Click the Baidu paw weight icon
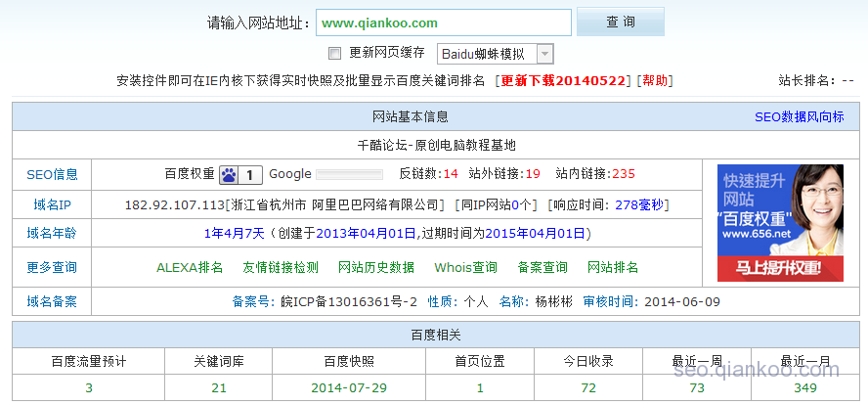 tap(229, 175)
